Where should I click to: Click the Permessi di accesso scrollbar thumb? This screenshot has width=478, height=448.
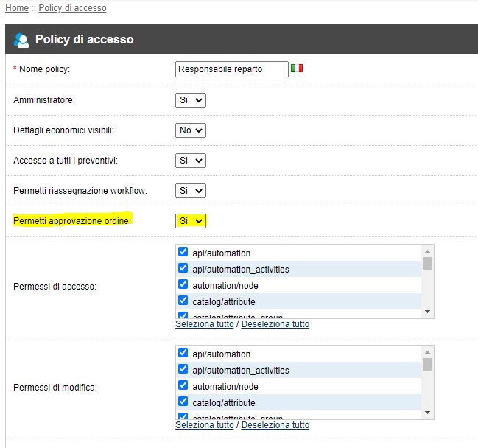[x=427, y=264]
